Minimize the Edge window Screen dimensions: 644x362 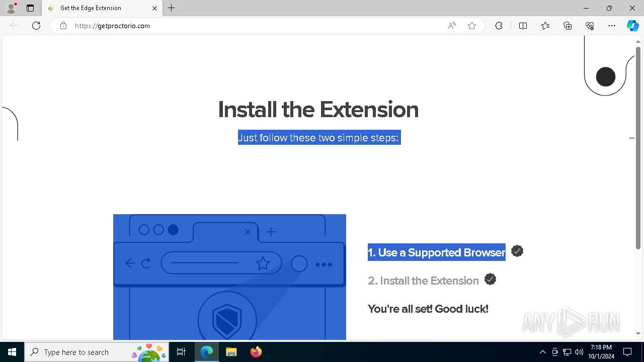pyautogui.click(x=586, y=8)
